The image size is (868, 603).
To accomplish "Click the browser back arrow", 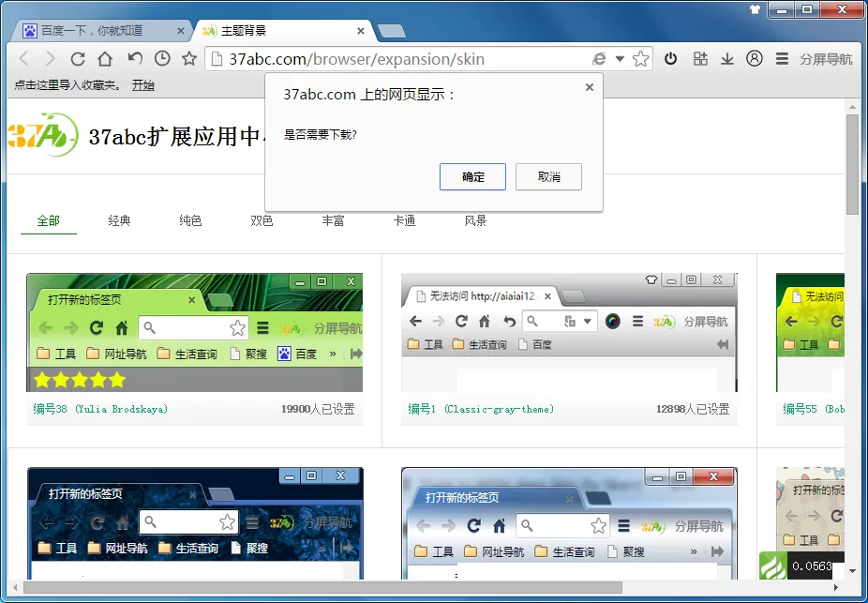I will point(23,58).
